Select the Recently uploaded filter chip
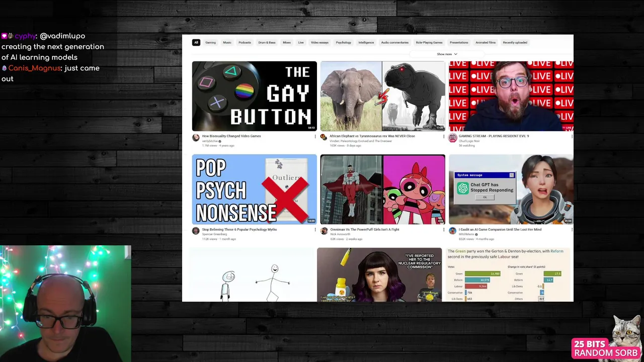Viewport: 644px width, 362px height. [515, 42]
